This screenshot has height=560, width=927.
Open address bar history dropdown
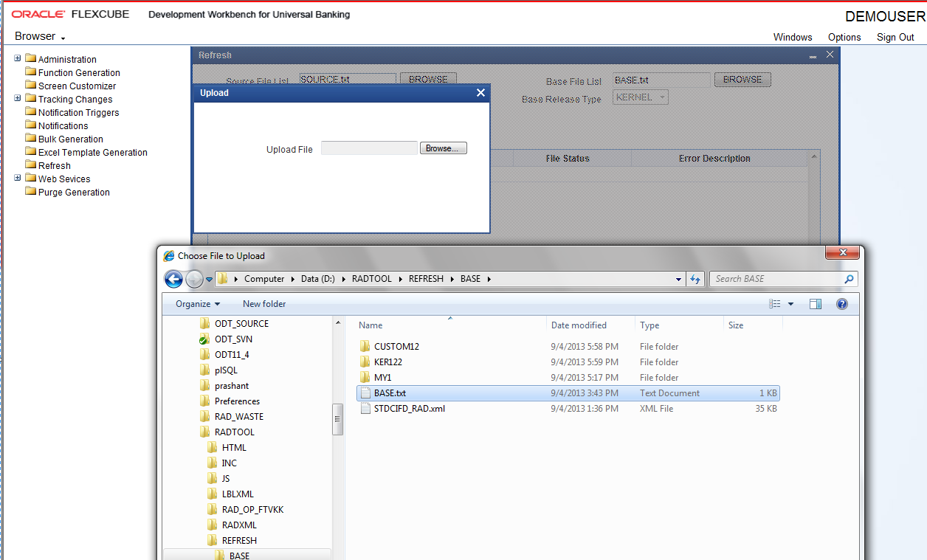(x=679, y=279)
